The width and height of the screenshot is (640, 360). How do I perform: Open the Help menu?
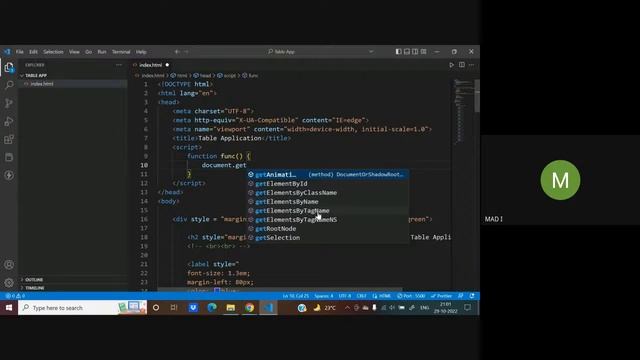[x=141, y=52]
